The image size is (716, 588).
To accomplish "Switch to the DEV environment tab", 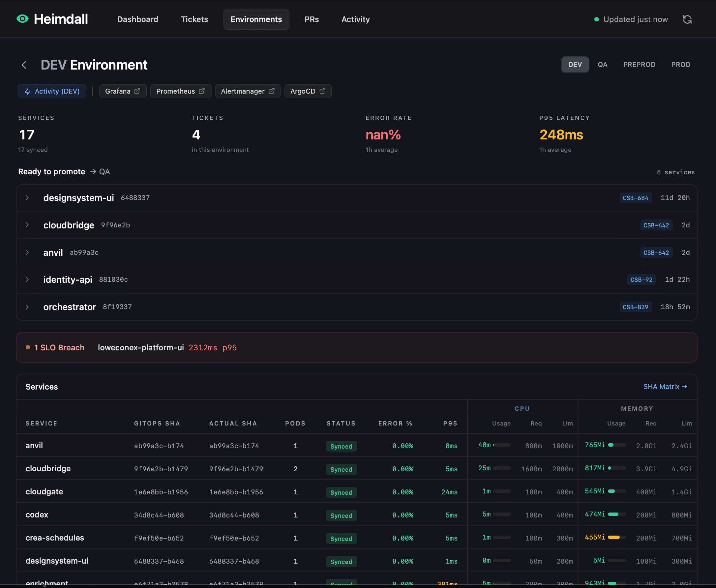I will click(x=575, y=64).
